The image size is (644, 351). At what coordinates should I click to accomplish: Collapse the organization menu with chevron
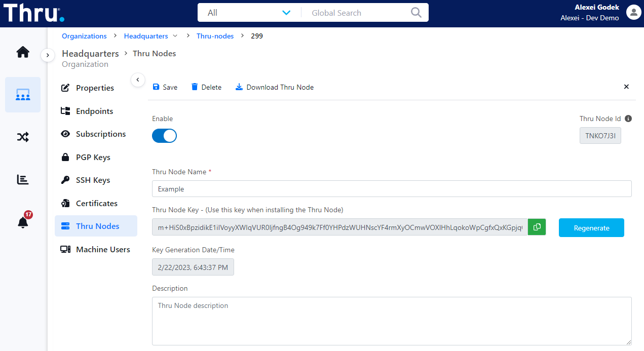[137, 80]
